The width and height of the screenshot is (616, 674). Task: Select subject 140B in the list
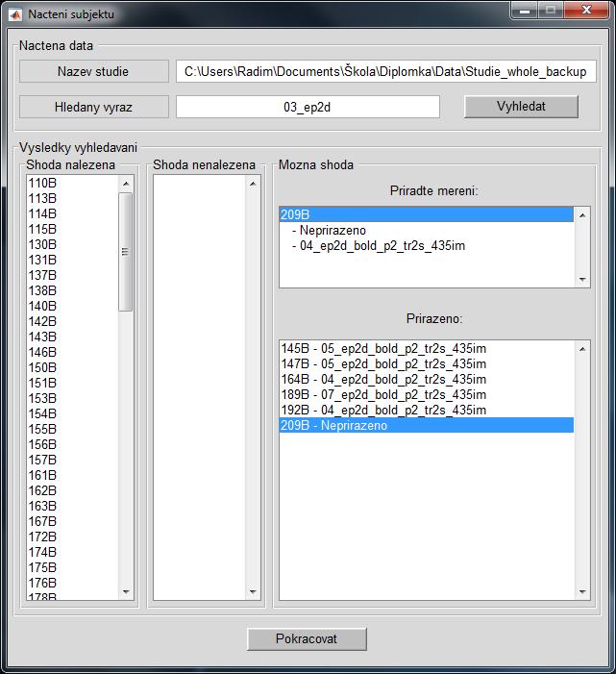pyautogui.click(x=72, y=306)
